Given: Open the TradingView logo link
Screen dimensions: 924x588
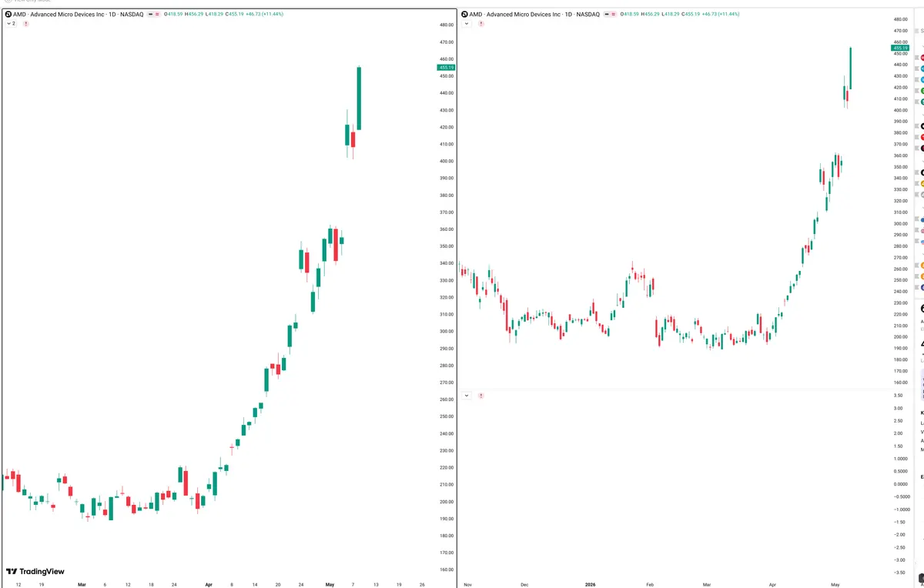Looking at the screenshot, I should point(35,572).
